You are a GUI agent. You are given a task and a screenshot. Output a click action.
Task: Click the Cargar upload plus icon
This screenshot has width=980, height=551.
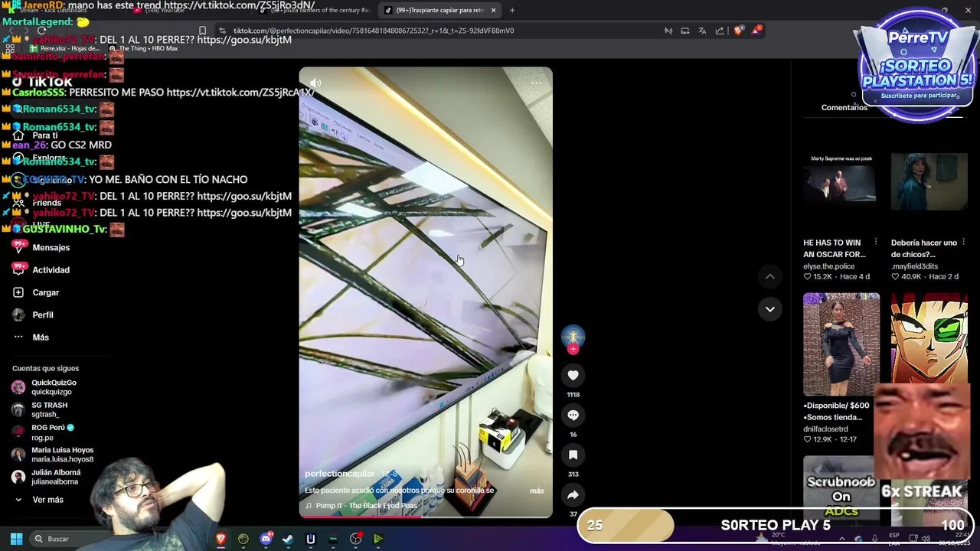coord(18,292)
